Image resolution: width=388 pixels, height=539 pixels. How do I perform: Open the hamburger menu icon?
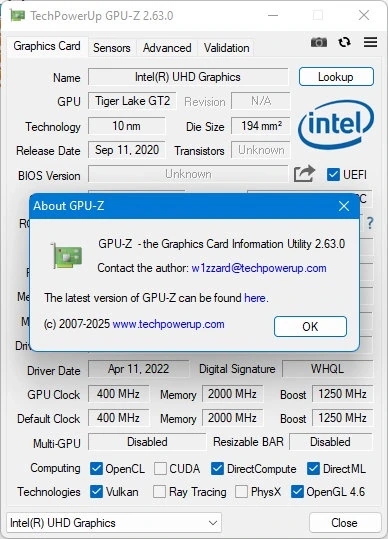tap(370, 42)
